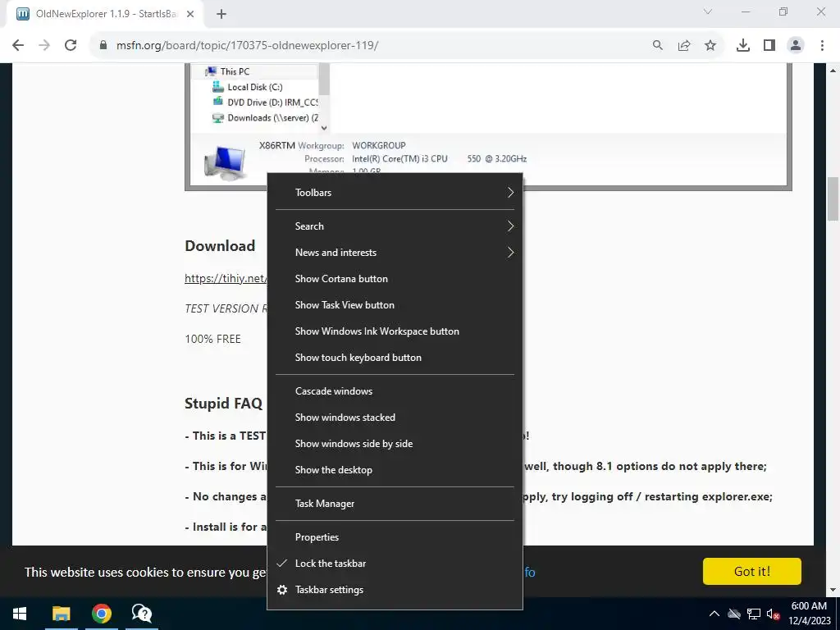The width and height of the screenshot is (840, 630).
Task: Open the tab search chevron
Action: click(708, 11)
